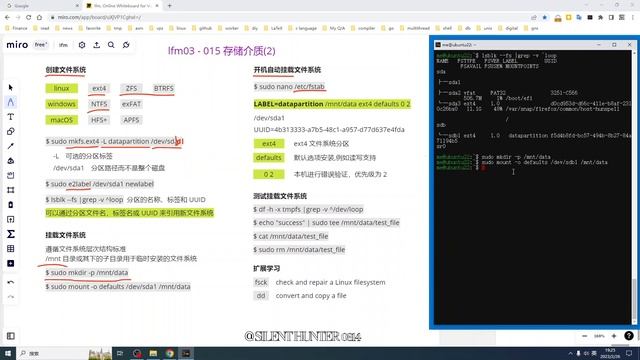
Task: Click the free plan badge
Action: pyautogui.click(x=41, y=44)
